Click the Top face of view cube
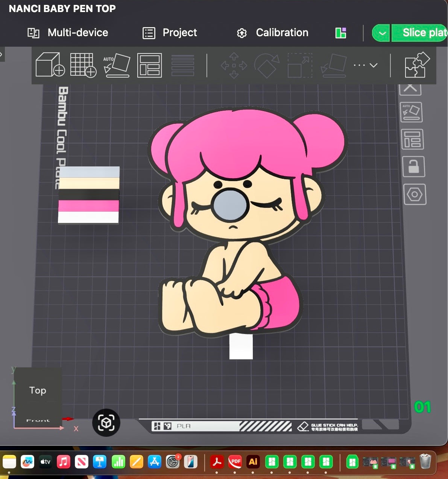The image size is (448, 479). tap(38, 390)
